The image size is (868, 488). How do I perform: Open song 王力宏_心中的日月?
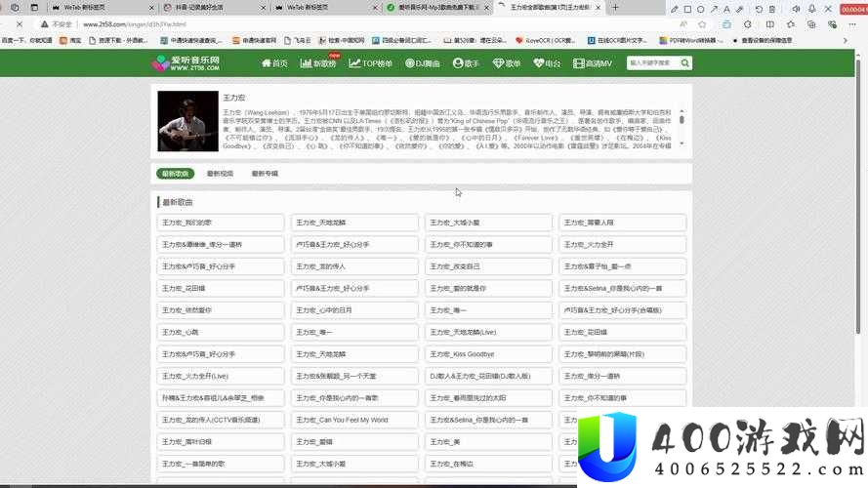(x=354, y=310)
